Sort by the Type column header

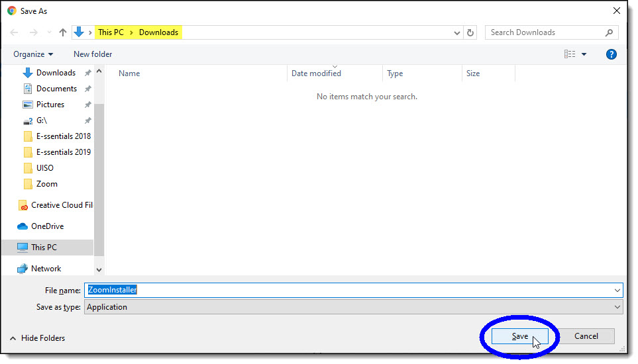click(395, 73)
